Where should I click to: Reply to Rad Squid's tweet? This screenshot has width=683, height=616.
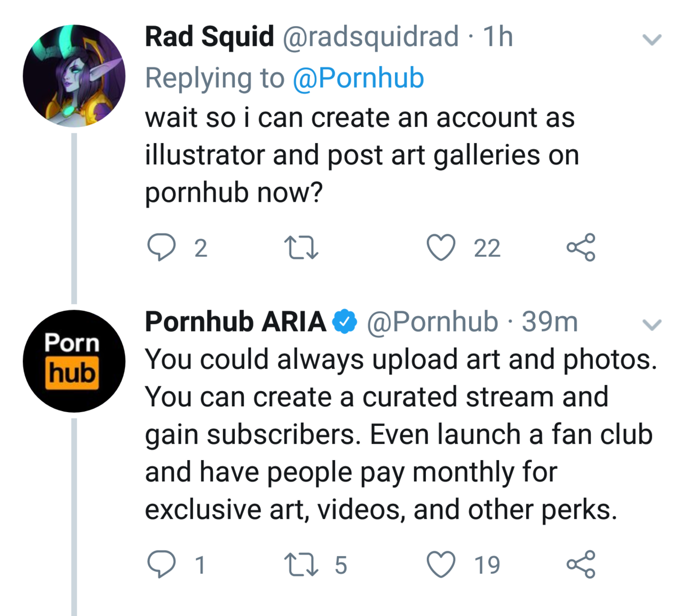click(161, 248)
